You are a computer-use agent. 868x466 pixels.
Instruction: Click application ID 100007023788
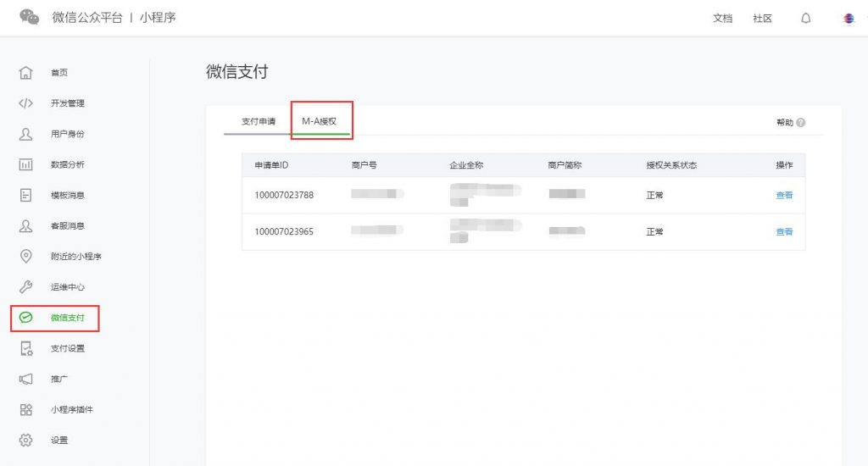(284, 195)
